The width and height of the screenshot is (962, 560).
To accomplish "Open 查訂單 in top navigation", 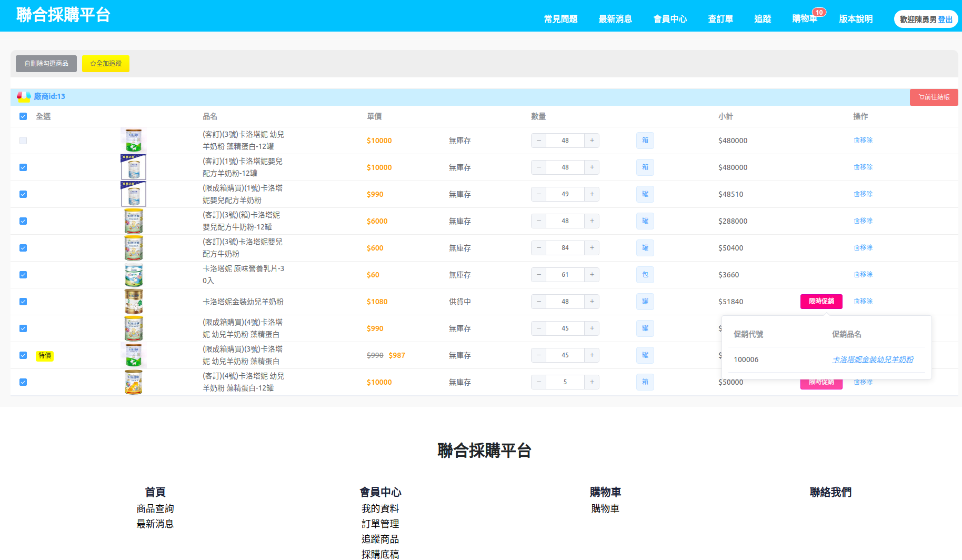I will coord(720,19).
